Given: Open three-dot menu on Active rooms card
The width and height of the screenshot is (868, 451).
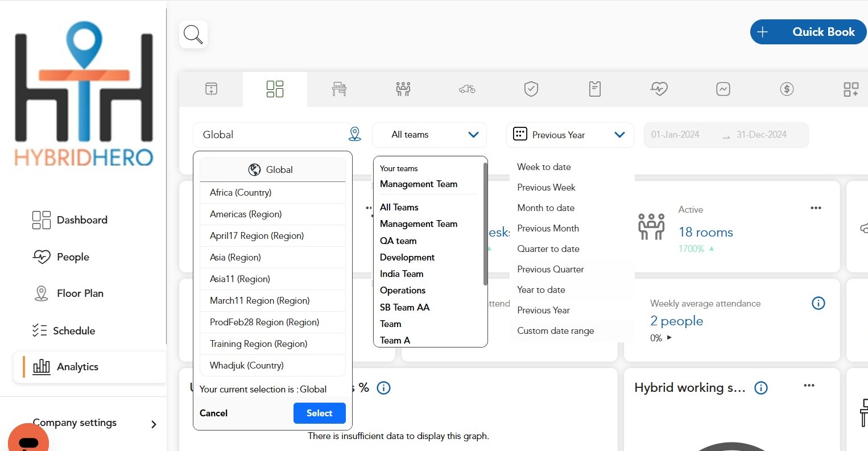Looking at the screenshot, I should 816,208.
